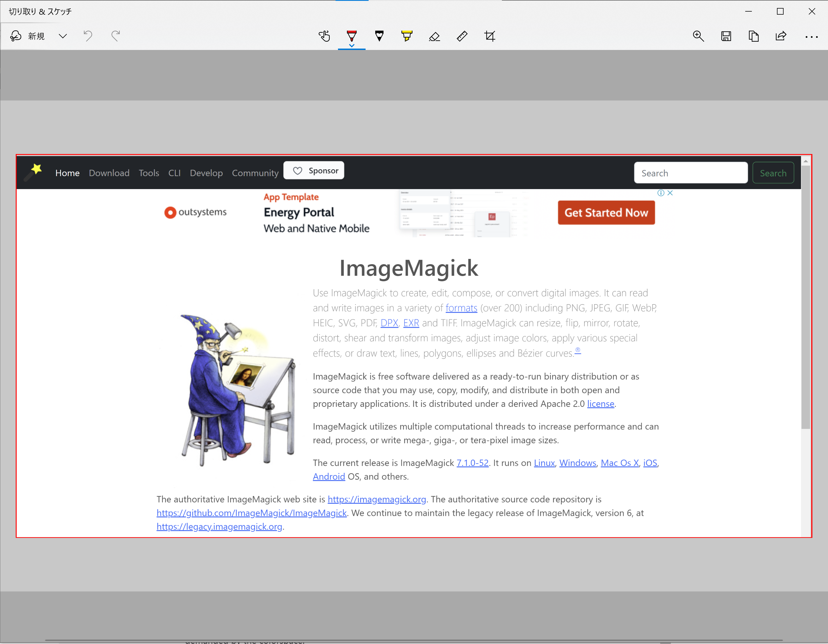This screenshot has height=644, width=828.
Task: Select the pencil tool
Action: (x=379, y=36)
